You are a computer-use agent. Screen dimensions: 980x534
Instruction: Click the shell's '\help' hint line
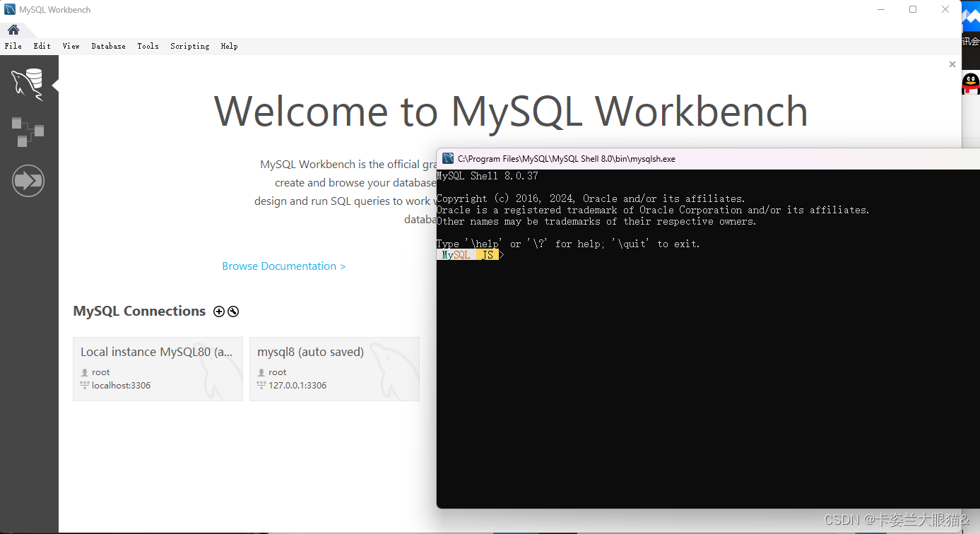[568, 244]
